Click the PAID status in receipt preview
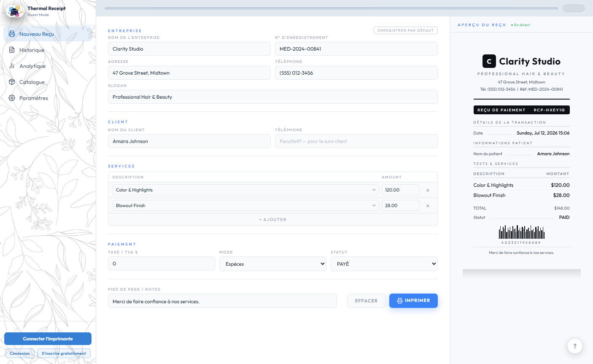Screen dimensions: 593x364 pos(564,218)
